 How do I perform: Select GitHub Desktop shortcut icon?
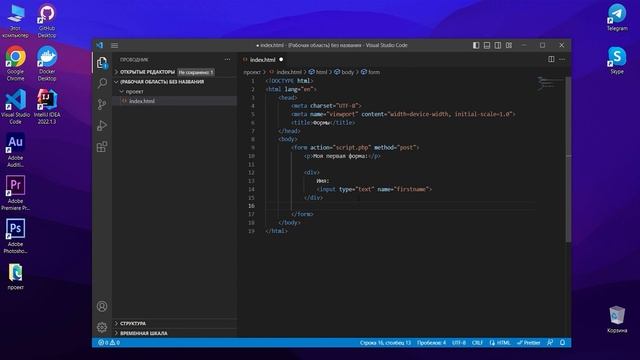[47, 21]
